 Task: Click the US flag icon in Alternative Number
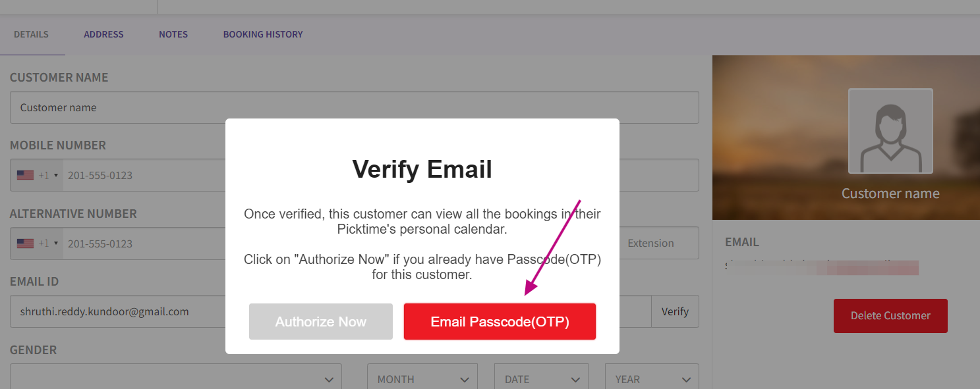click(25, 244)
